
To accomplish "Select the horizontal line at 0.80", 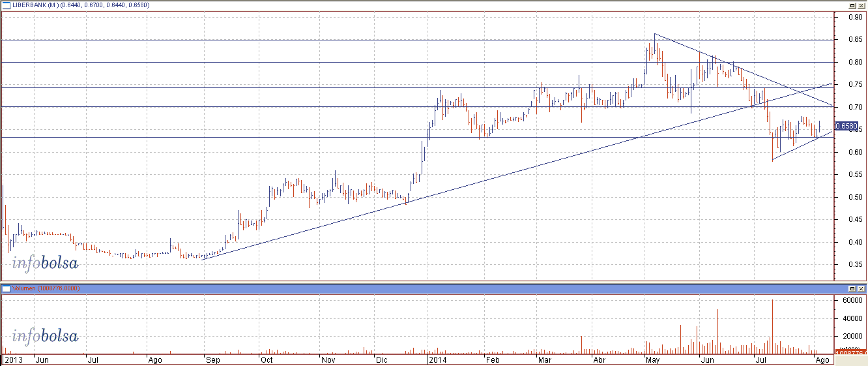I will coord(417,63).
